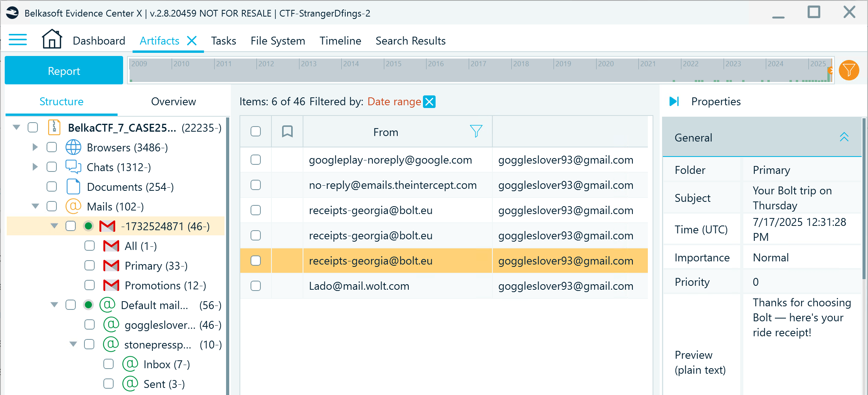Viewport: 868px width, 395px height.
Task: Click green status dot on -1732524871
Action: tap(88, 226)
